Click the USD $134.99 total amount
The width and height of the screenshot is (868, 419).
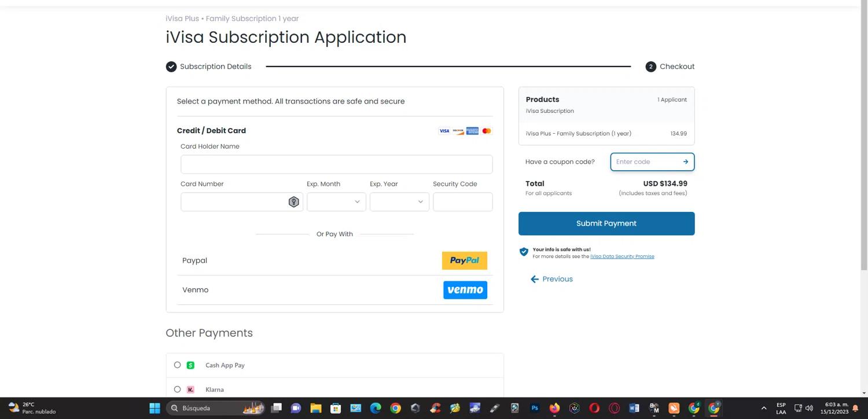point(665,183)
